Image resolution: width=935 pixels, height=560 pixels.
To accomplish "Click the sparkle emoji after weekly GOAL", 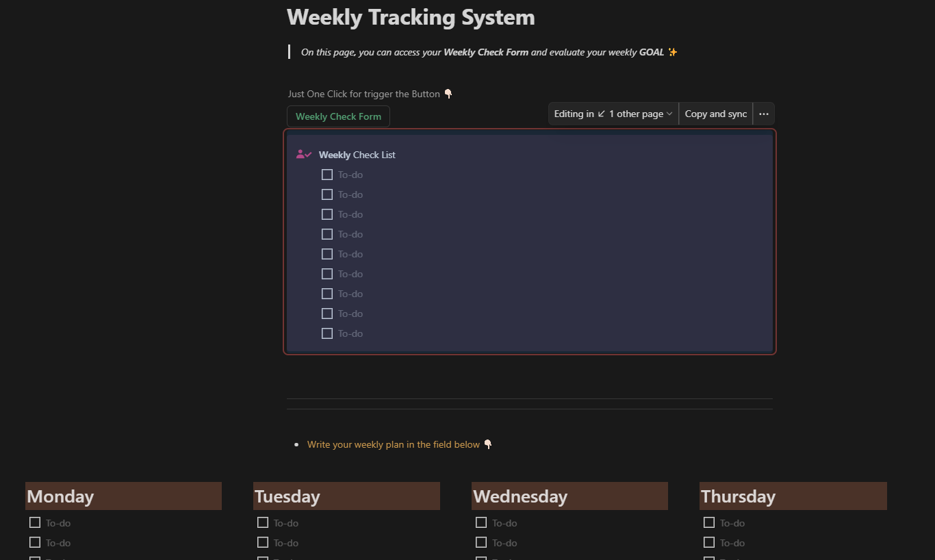I will [671, 51].
